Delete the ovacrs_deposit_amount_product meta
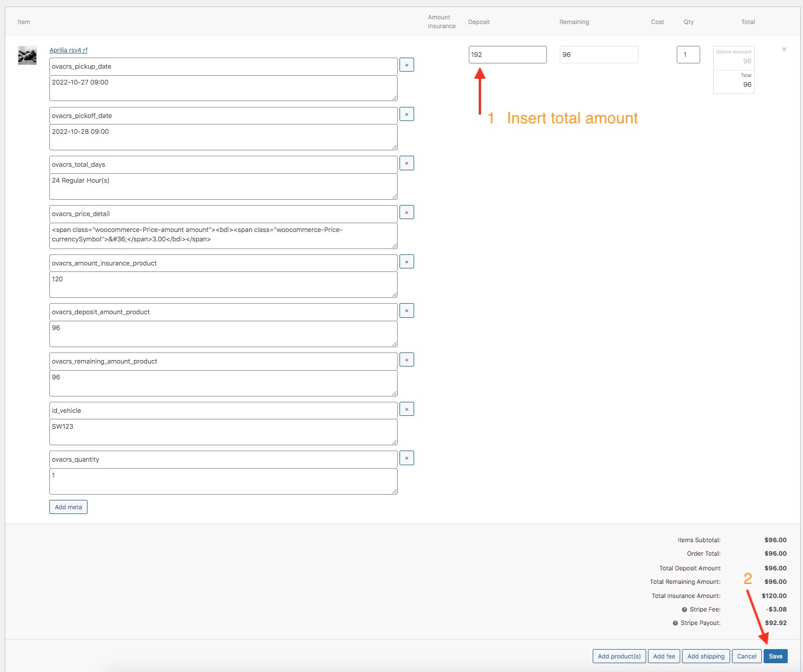 406,311
